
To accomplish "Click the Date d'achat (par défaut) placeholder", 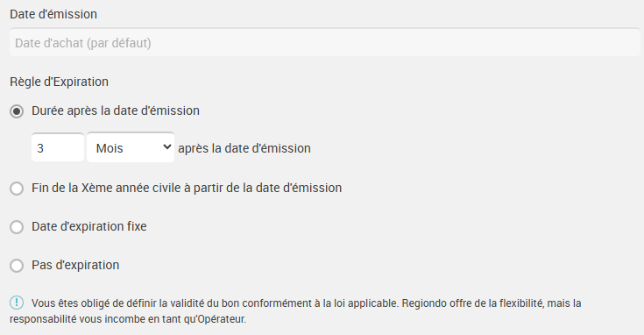I will point(83,43).
